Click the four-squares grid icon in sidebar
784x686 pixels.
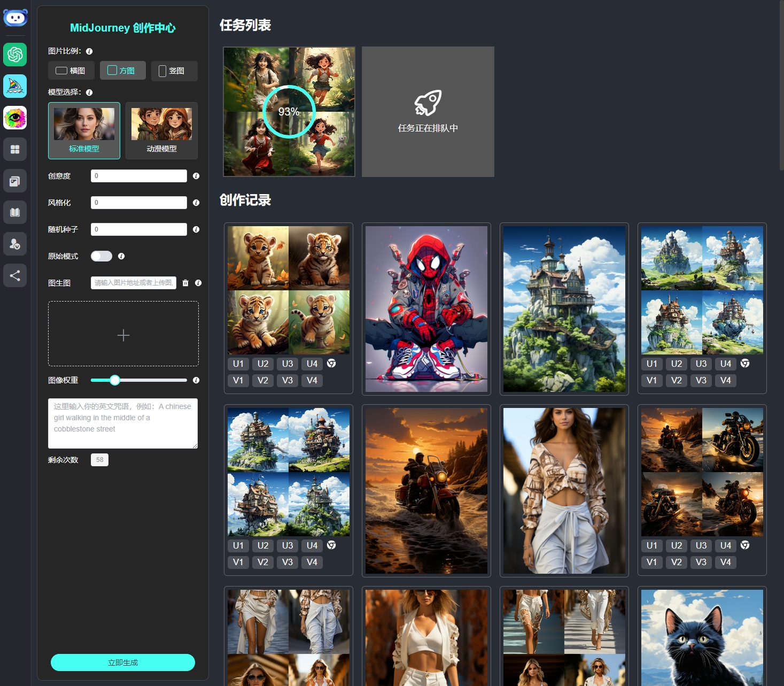click(x=15, y=149)
